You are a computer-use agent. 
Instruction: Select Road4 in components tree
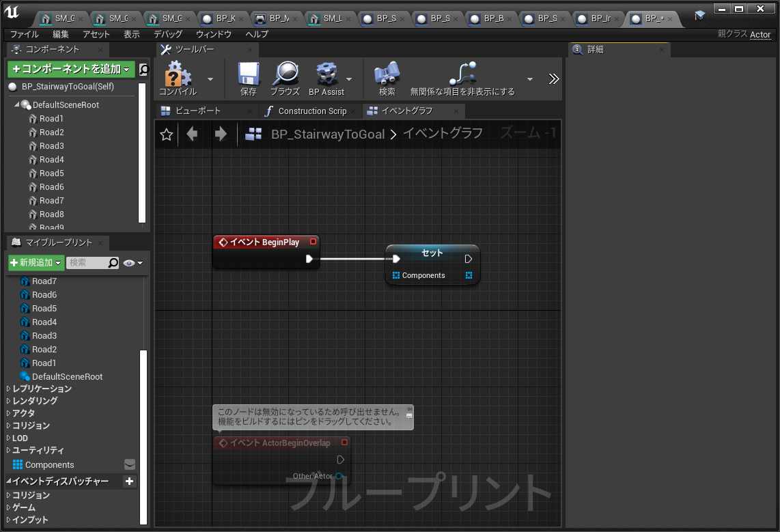[x=52, y=160]
